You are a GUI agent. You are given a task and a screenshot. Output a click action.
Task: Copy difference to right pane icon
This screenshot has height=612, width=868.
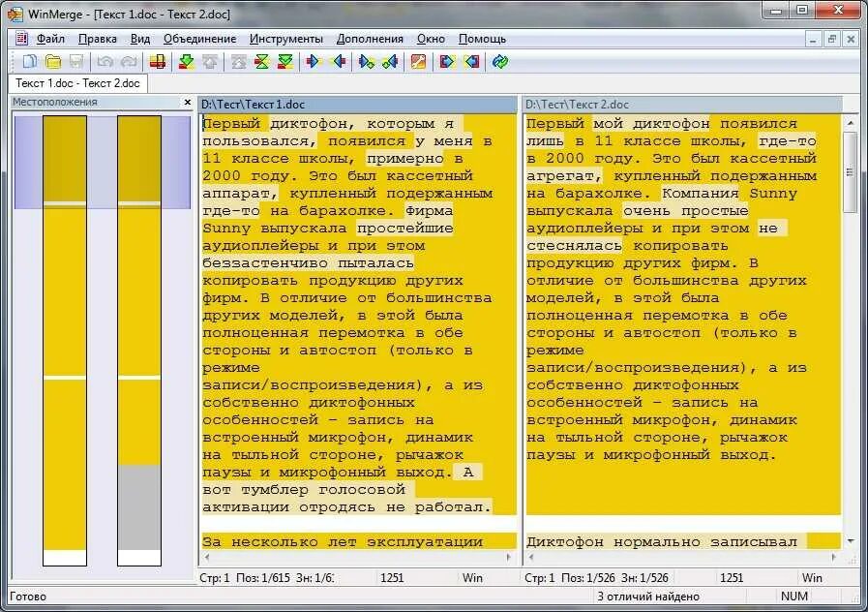(313, 61)
